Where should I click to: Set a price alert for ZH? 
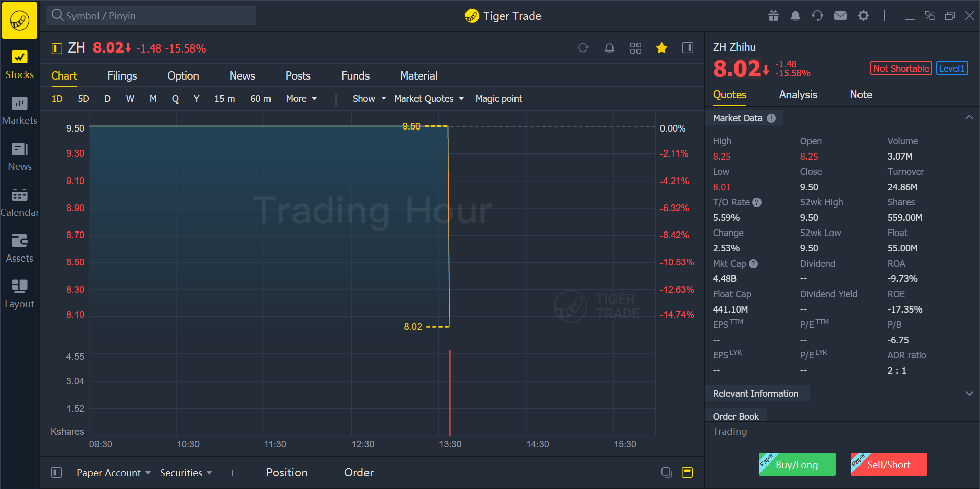click(x=609, y=48)
